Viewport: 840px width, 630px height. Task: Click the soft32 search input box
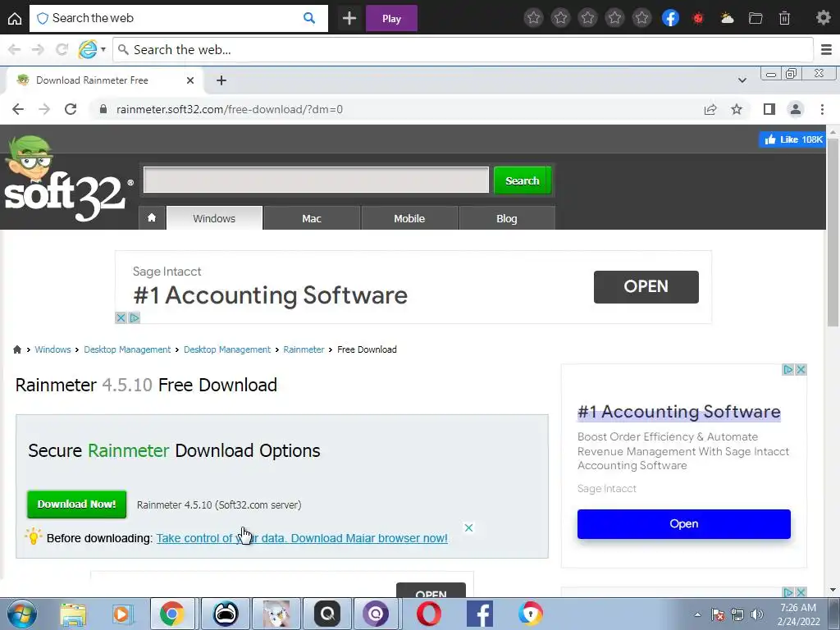pyautogui.click(x=316, y=180)
